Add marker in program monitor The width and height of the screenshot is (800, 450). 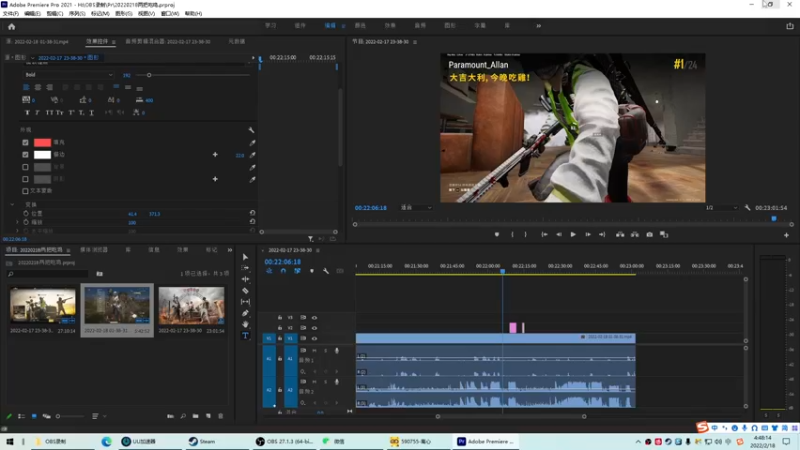click(497, 235)
